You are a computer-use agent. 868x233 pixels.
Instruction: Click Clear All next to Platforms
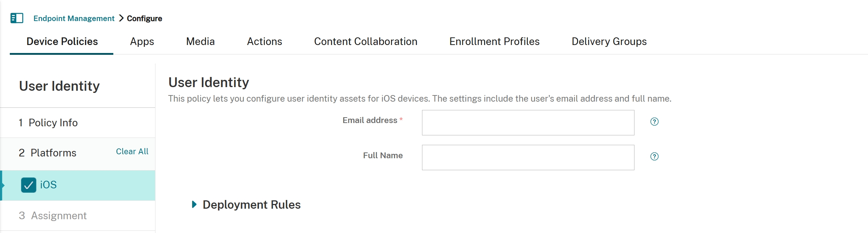(132, 151)
